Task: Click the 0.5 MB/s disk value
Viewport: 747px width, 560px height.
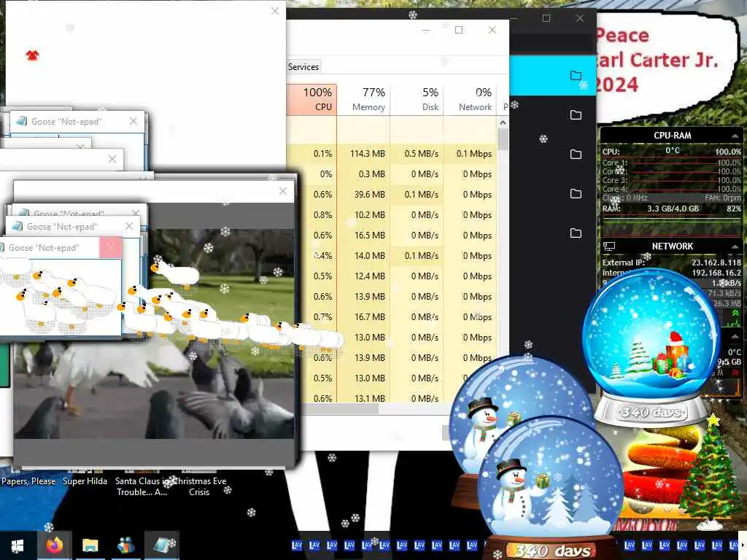Action: pyautogui.click(x=421, y=154)
